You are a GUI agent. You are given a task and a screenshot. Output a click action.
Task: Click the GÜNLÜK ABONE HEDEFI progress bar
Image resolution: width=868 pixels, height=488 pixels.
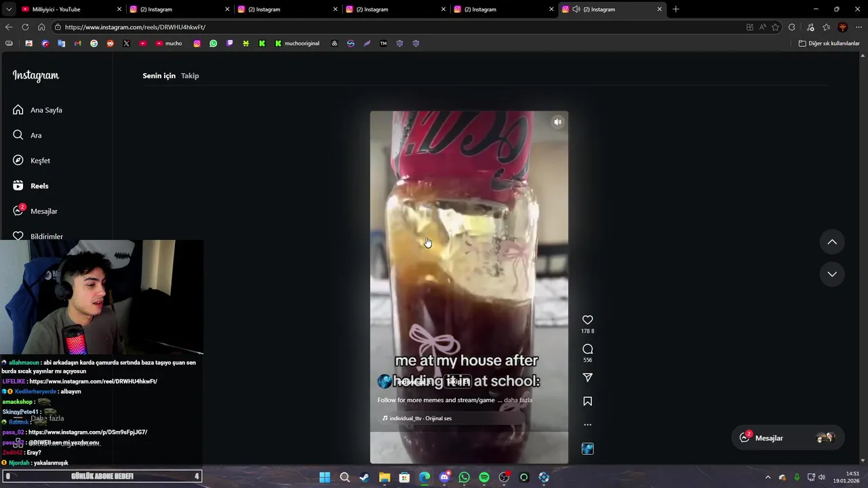(x=102, y=476)
